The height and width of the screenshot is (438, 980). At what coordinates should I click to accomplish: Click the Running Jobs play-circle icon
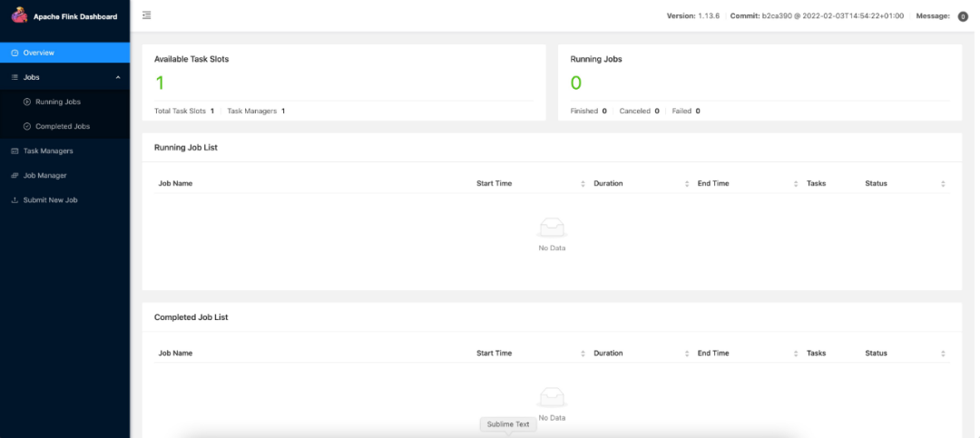point(27,102)
